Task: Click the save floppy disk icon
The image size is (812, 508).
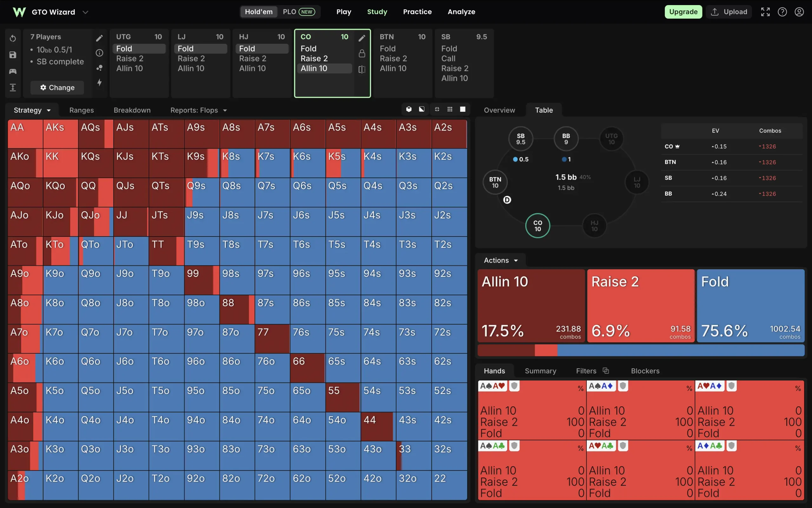Action: (x=13, y=55)
